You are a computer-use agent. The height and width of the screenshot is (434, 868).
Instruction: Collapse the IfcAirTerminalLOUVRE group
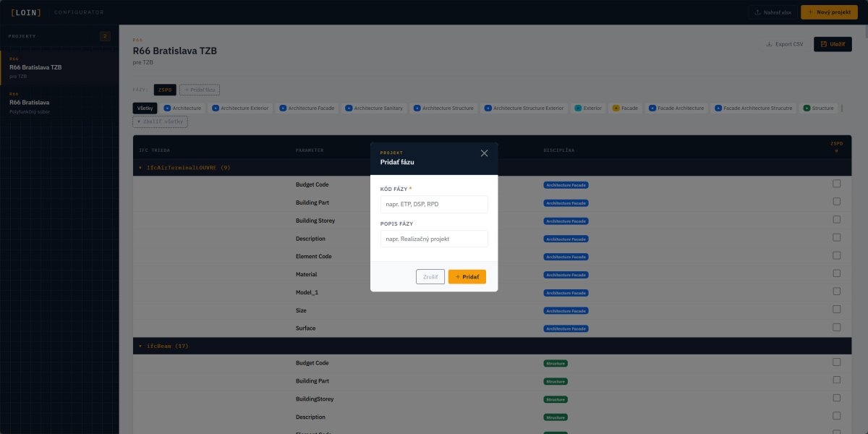(x=140, y=168)
